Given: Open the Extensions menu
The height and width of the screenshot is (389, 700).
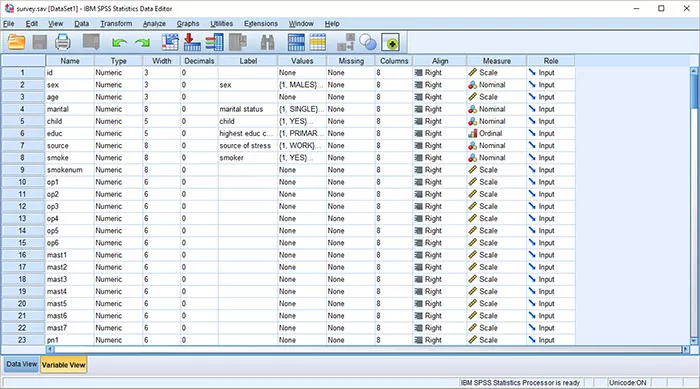Looking at the screenshot, I should click(x=261, y=24).
